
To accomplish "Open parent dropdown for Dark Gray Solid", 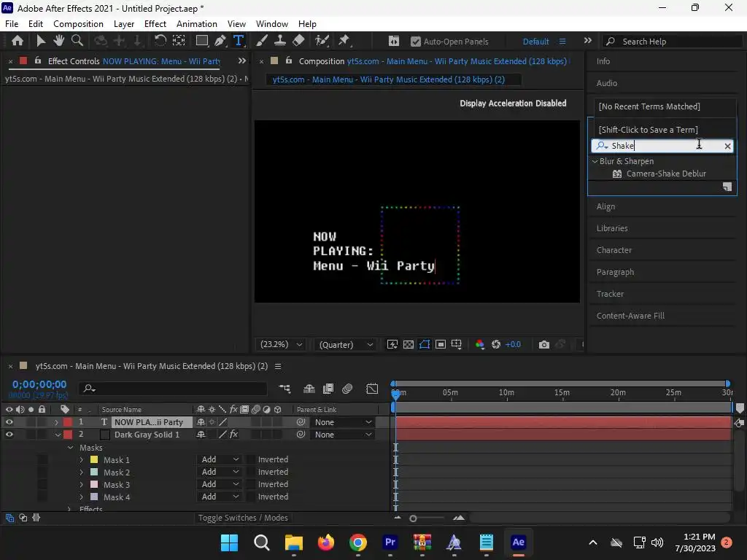I will click(341, 435).
